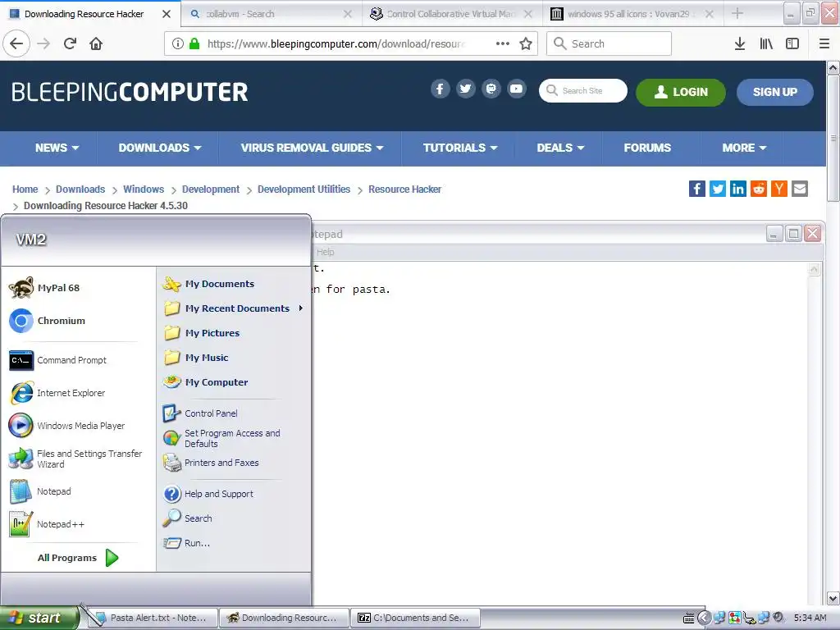Click the green LOGIN button
This screenshot has width=840, height=630.
pyautogui.click(x=680, y=92)
